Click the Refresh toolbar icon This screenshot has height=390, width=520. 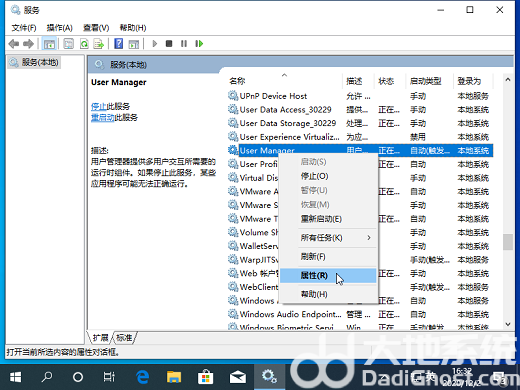pyautogui.click(x=84, y=44)
